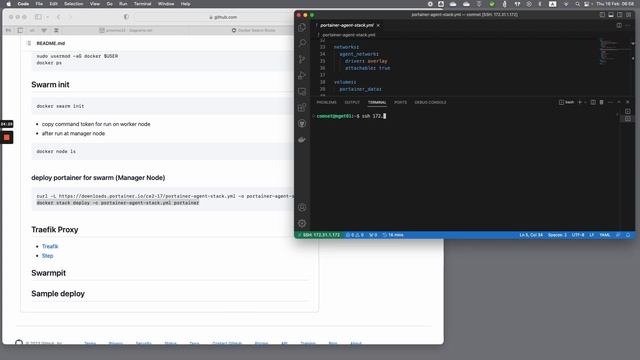Open the Remote Explorer view
Viewport: 640px width, 360px height.
click(302, 91)
